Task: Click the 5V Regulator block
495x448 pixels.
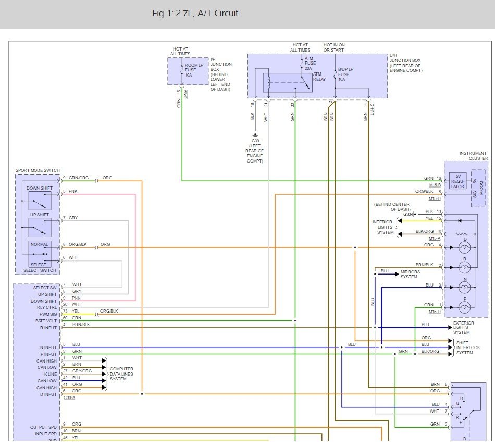Action: [x=457, y=181]
